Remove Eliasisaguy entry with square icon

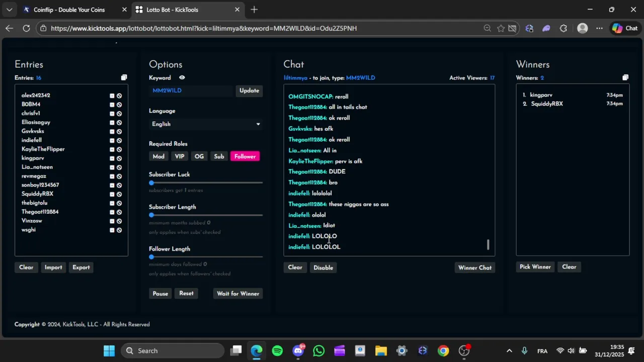[112, 123]
